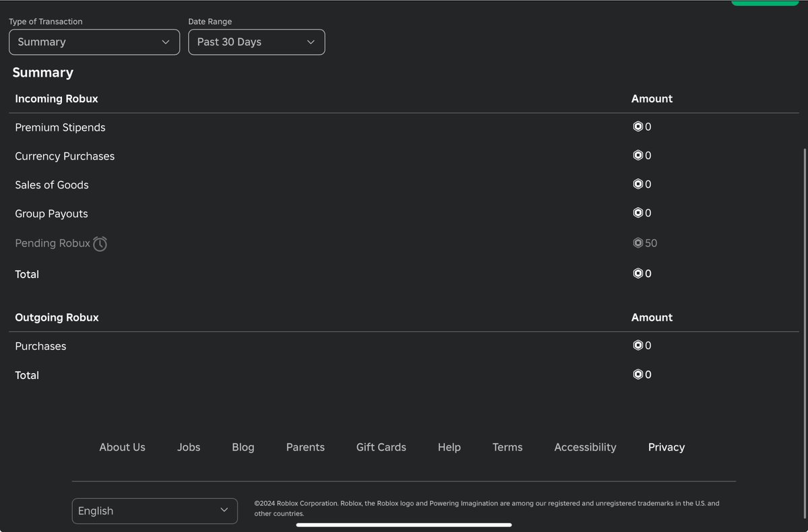Image resolution: width=808 pixels, height=532 pixels.
Task: Open the About Us footer link
Action: click(122, 448)
